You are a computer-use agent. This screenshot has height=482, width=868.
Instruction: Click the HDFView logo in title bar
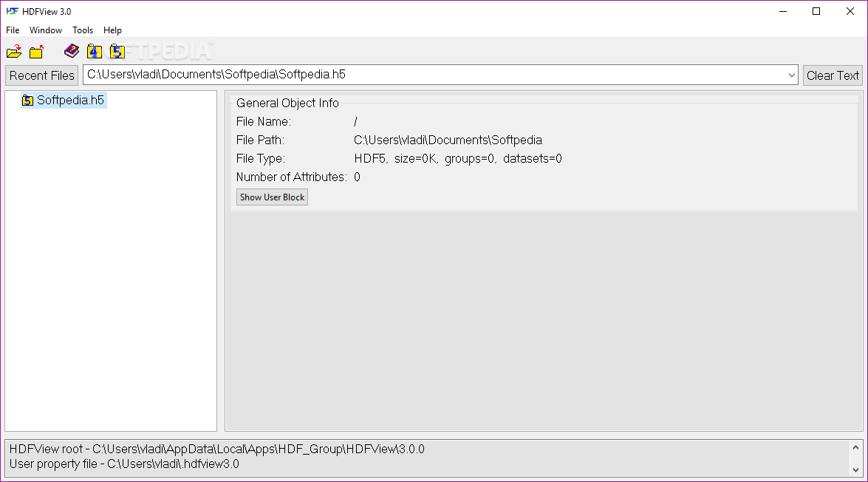click(12, 11)
